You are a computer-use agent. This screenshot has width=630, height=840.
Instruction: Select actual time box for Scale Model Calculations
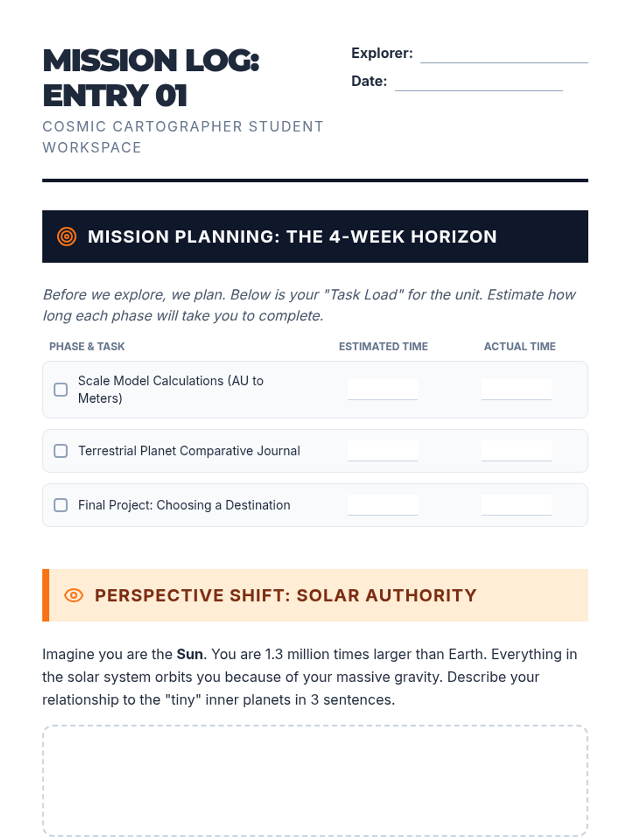(516, 390)
